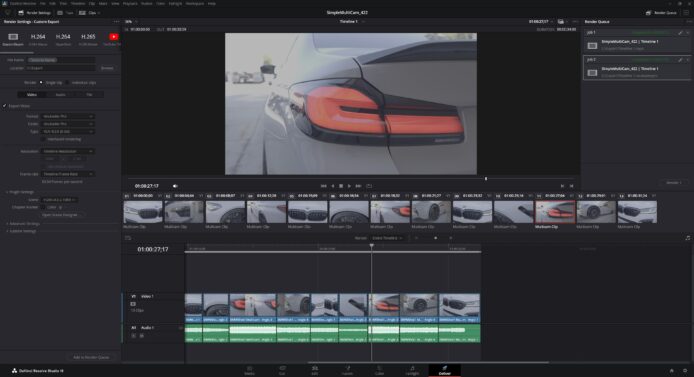Select Individual clips render option

point(68,82)
